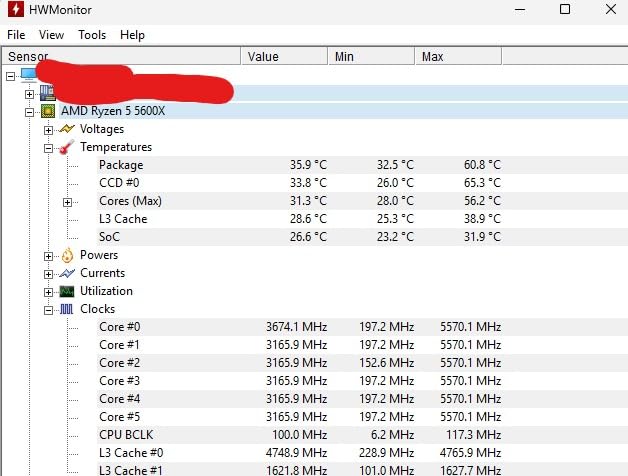Screen dimensions: 628x476
Task: Open the Help menu
Action: pyautogui.click(x=132, y=35)
